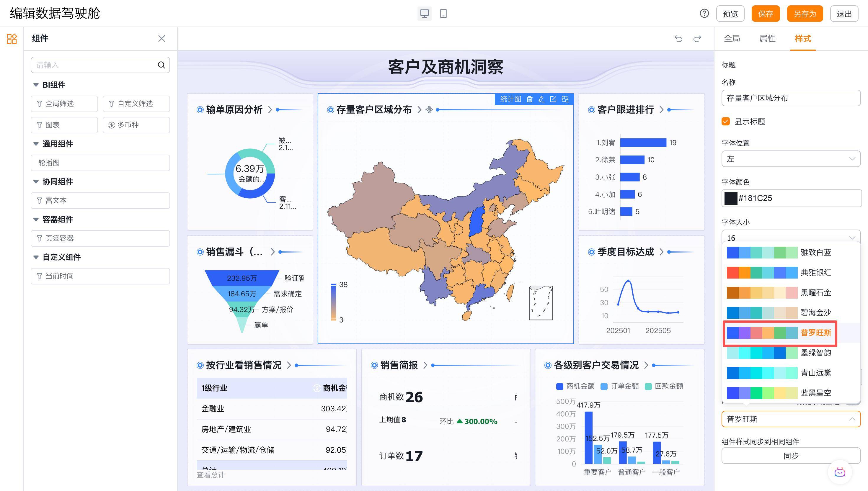
Task: Click the components grid icon in the left sidebar
Action: [12, 39]
